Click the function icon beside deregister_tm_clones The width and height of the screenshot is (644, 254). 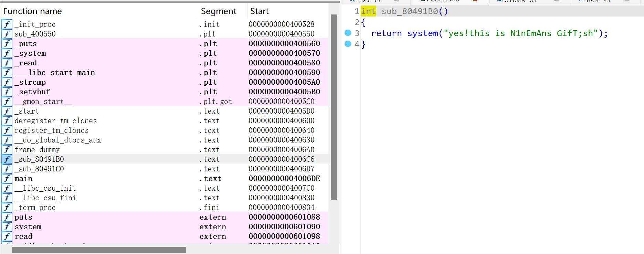pos(7,121)
